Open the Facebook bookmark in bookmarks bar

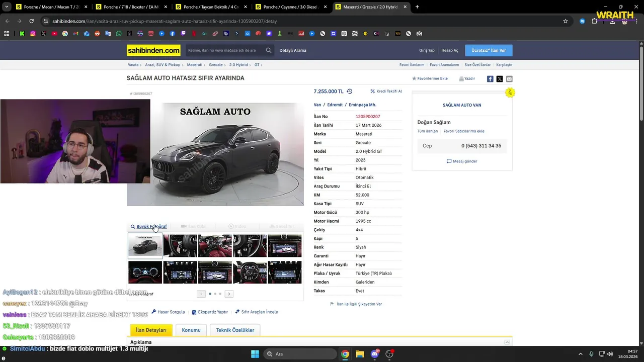(x=172, y=34)
